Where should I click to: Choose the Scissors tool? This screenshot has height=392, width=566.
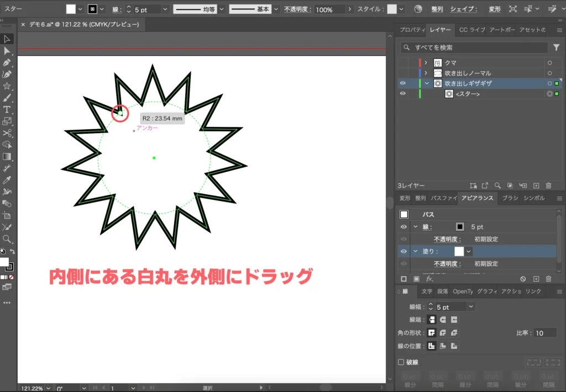tap(7, 133)
